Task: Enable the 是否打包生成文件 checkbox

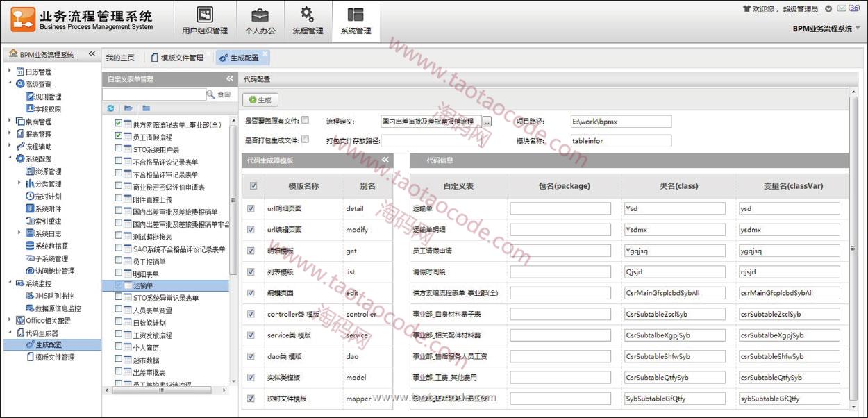Action: click(x=306, y=140)
